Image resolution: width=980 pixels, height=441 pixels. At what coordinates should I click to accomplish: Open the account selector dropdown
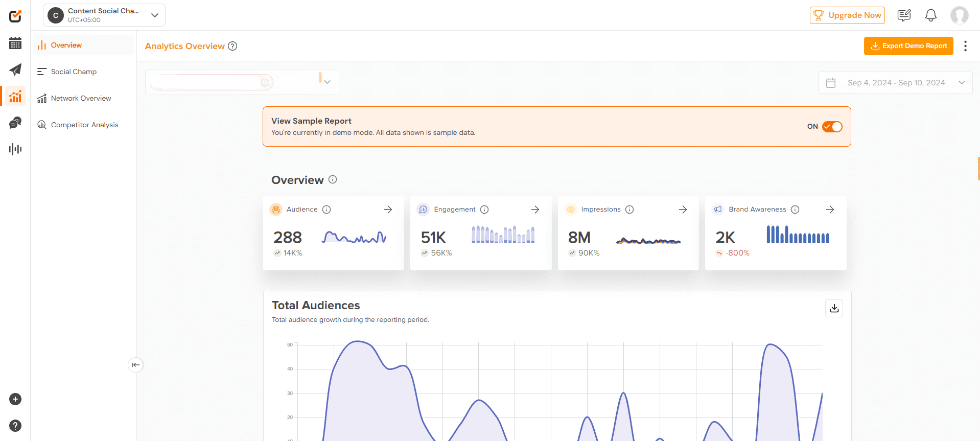point(242,82)
